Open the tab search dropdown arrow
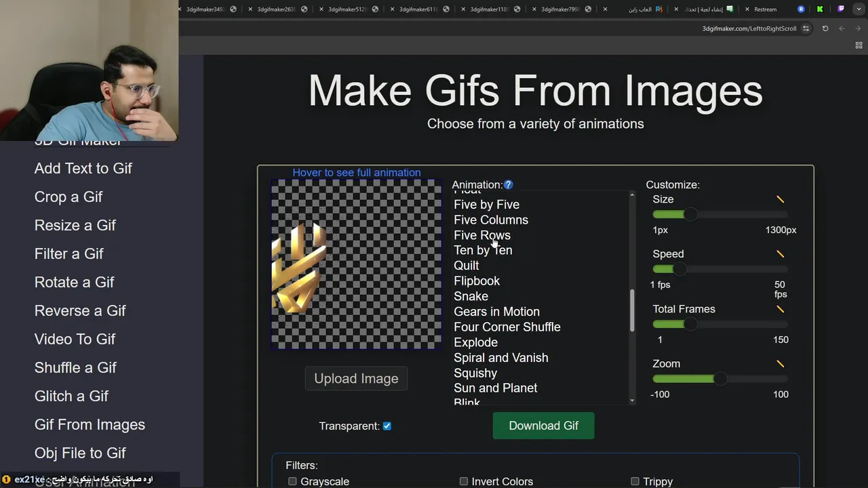The height and width of the screenshot is (488, 868). [860, 9]
